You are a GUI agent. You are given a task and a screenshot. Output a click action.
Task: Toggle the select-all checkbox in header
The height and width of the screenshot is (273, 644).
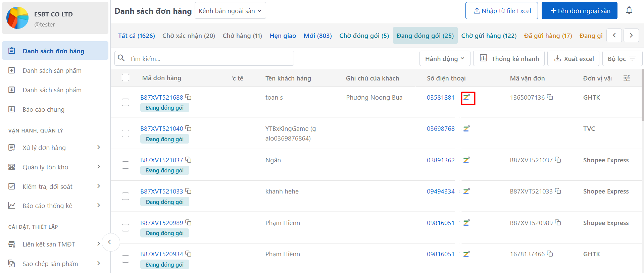point(126,77)
